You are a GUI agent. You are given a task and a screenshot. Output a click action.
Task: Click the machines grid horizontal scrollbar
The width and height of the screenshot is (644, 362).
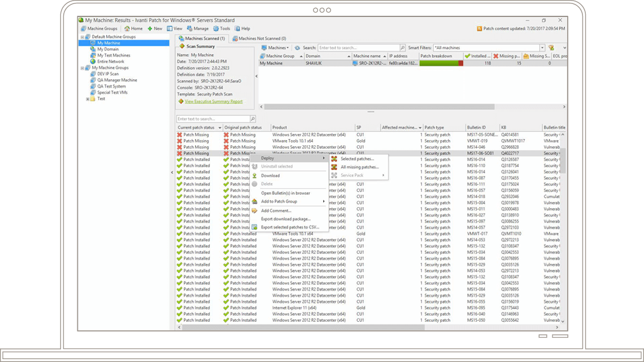(379, 107)
